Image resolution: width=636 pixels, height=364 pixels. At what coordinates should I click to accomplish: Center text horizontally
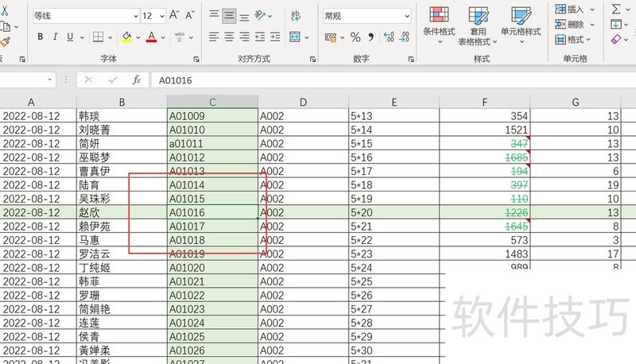229,37
